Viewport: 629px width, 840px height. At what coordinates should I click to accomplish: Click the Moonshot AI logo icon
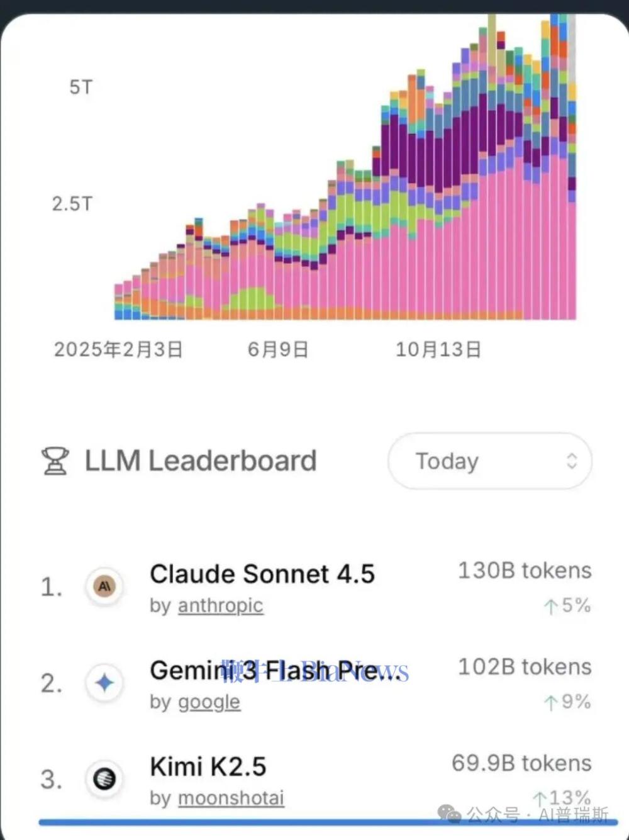(x=104, y=779)
